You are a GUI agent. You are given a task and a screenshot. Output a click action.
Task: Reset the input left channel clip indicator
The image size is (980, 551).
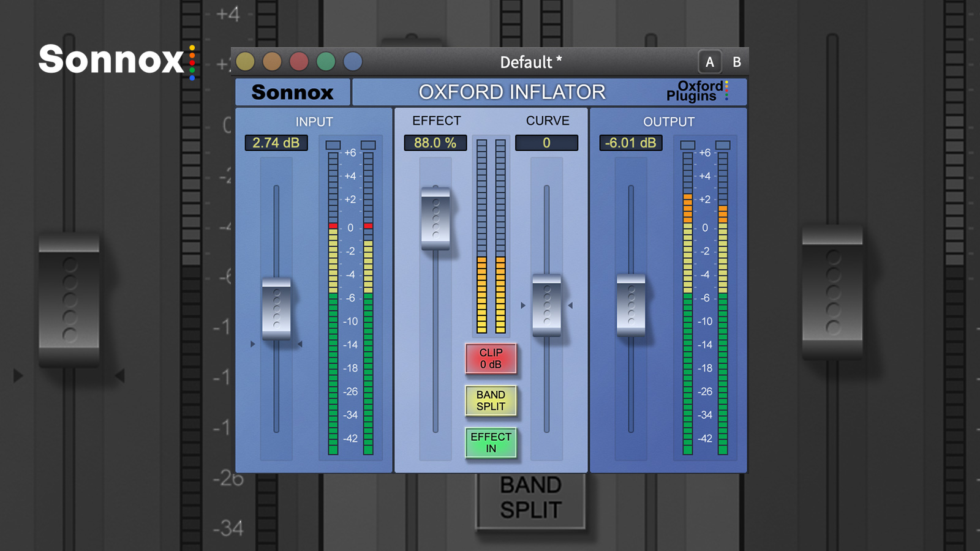pyautogui.click(x=333, y=145)
